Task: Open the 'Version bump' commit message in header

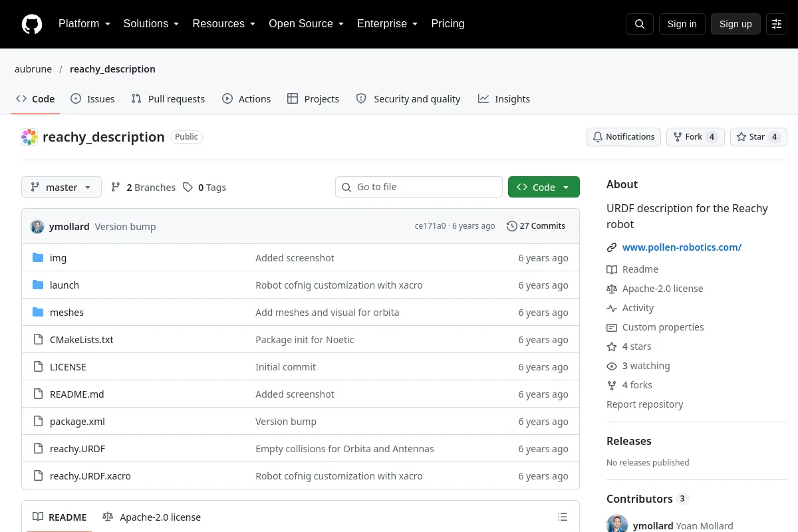Action: [125, 227]
